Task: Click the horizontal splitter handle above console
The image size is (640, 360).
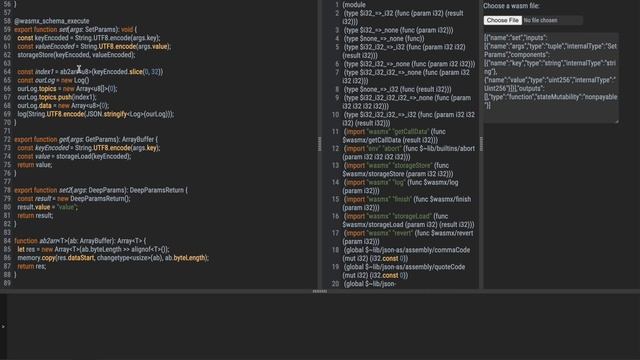Action: click(x=320, y=291)
